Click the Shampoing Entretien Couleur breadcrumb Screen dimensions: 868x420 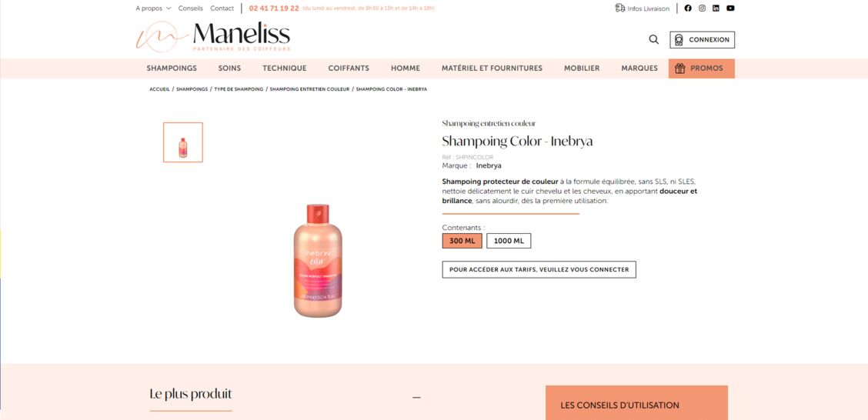pos(309,89)
